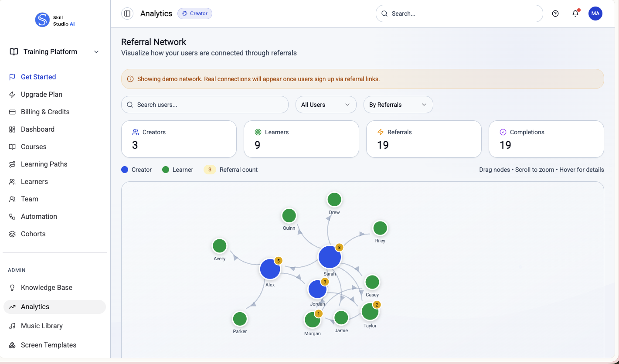Toggle the sidebar panel icon
Viewport: 619px width, 364px height.
127,14
